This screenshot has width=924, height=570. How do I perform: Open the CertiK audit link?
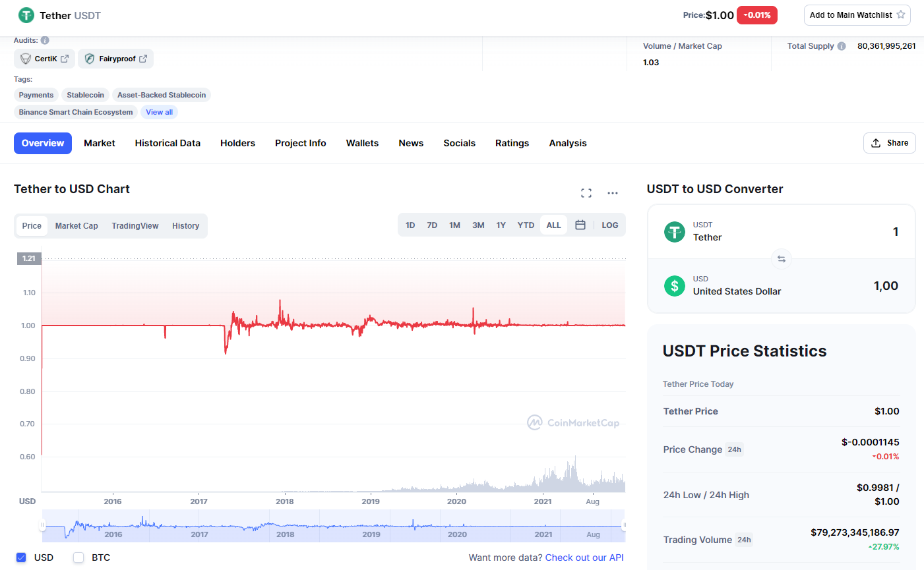click(44, 59)
